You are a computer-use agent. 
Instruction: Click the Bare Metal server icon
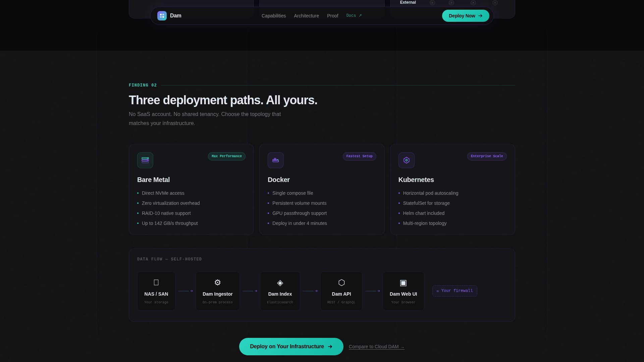tap(145, 160)
